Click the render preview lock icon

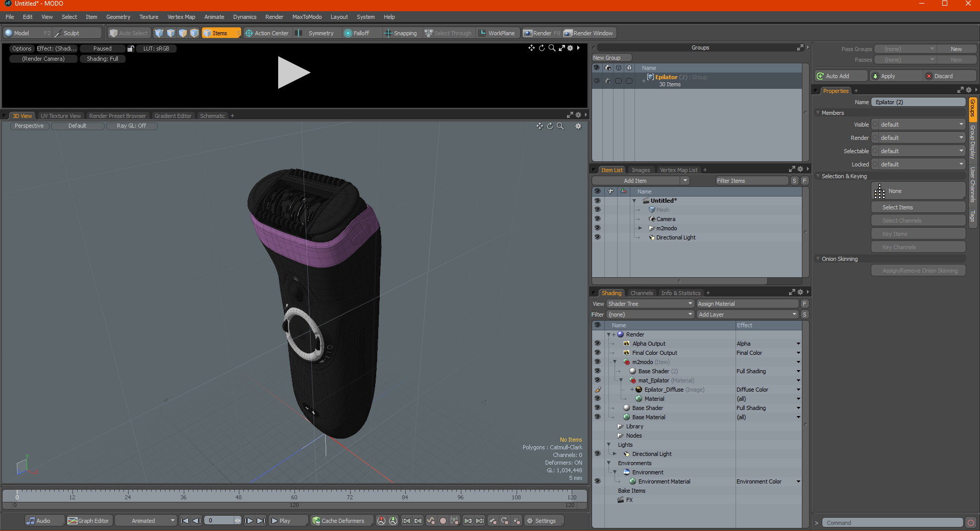131,49
